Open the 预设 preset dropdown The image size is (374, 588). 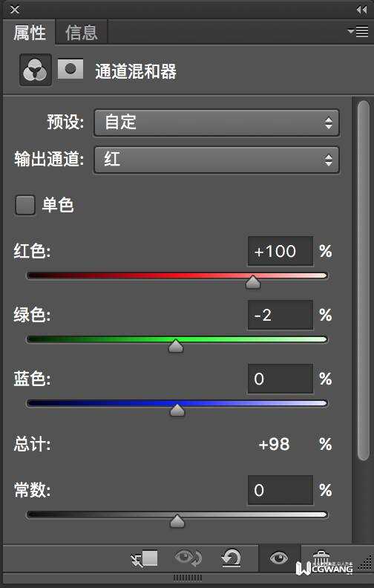click(217, 123)
